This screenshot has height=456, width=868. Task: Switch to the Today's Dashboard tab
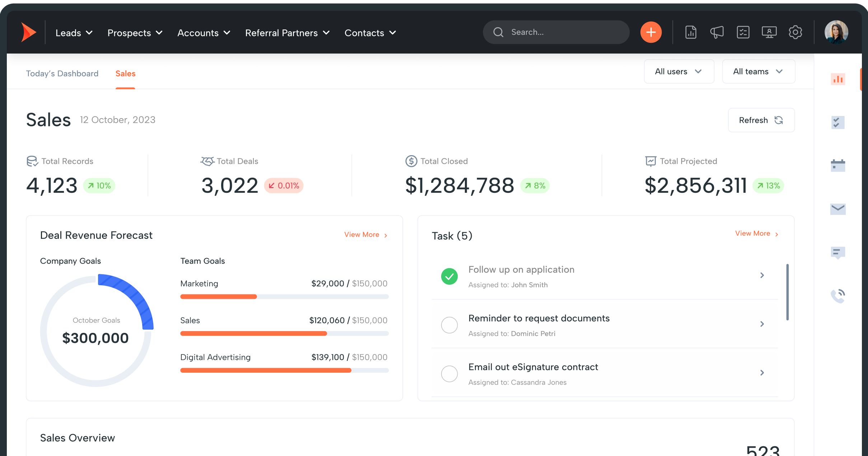coord(62,74)
